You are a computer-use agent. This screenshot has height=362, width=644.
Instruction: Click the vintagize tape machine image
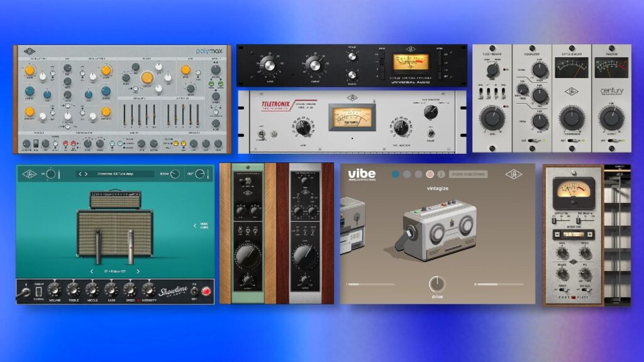pos(436,232)
